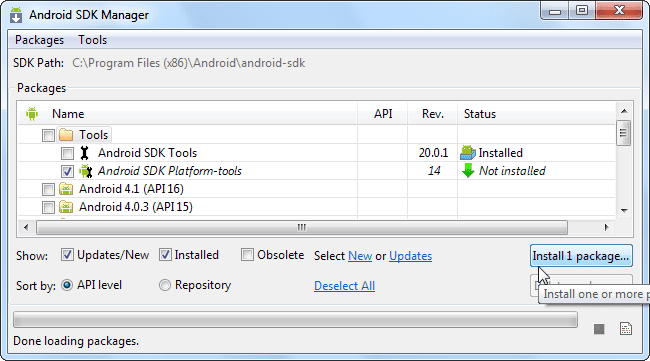Screen dimensions: 650x361
Task: Click the stop square icon near progress bar
Action: pyautogui.click(x=599, y=330)
